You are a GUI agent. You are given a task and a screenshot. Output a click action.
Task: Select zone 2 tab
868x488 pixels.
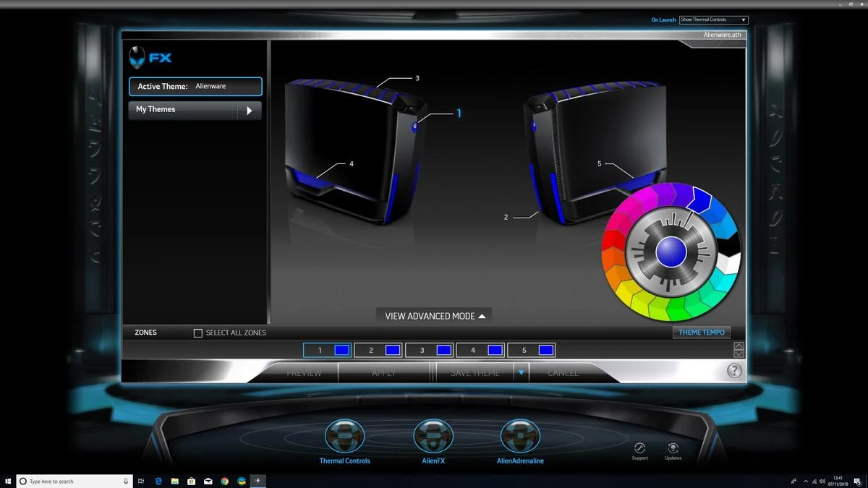pos(378,350)
